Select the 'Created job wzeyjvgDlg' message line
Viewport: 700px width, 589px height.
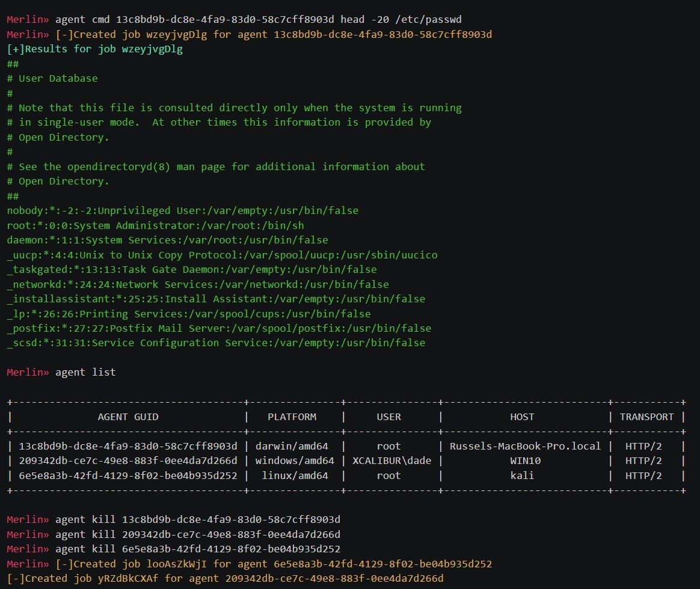[249, 34]
